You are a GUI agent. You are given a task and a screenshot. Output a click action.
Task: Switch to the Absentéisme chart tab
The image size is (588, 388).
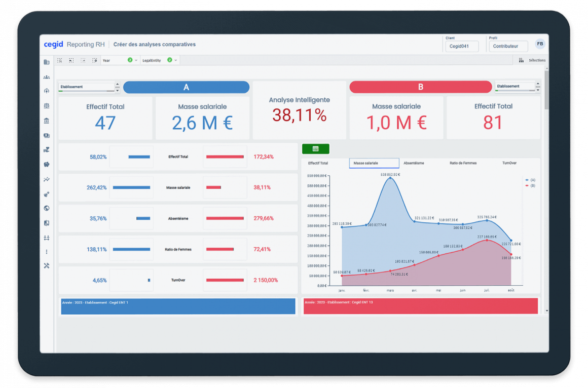coord(414,163)
